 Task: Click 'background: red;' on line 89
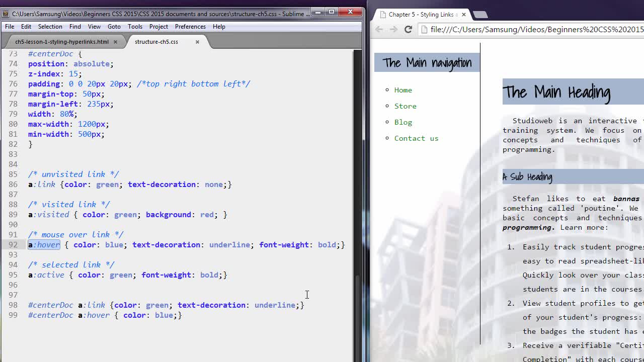182,215
